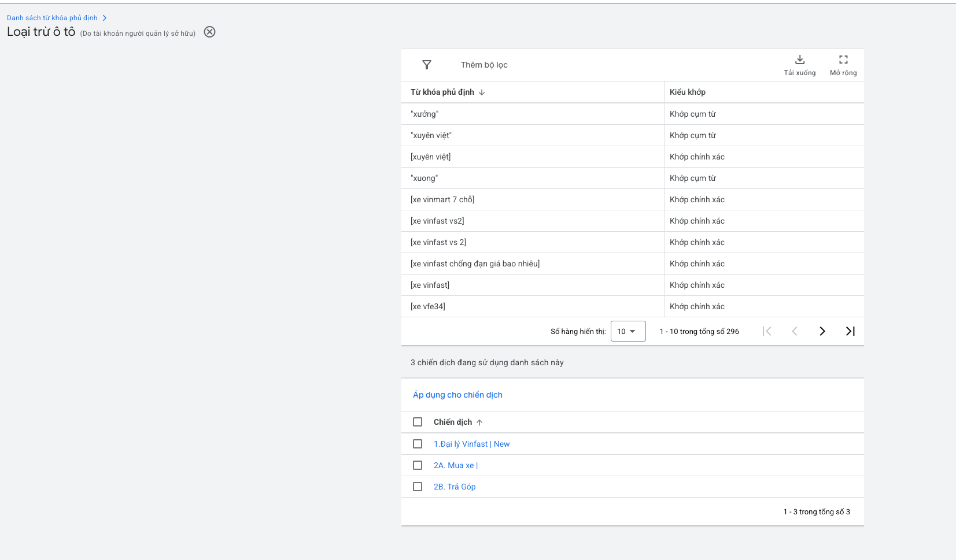Tick checkbox for 2B. Trả Góp campaign
956x560 pixels.
click(418, 487)
